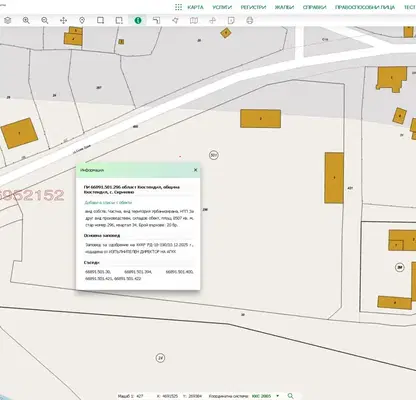Click neighbor parcel 66891.501.422 in popup
416x400 pixels.
[x=128, y=278]
